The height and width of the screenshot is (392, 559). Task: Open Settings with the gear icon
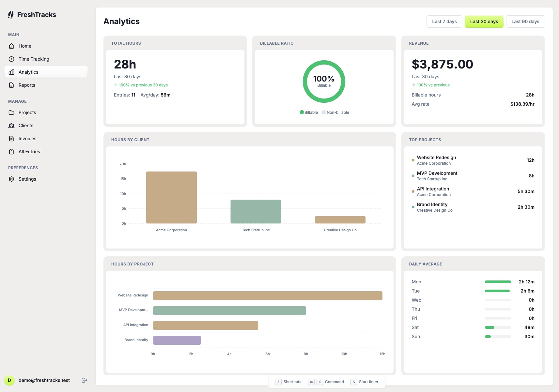11,179
